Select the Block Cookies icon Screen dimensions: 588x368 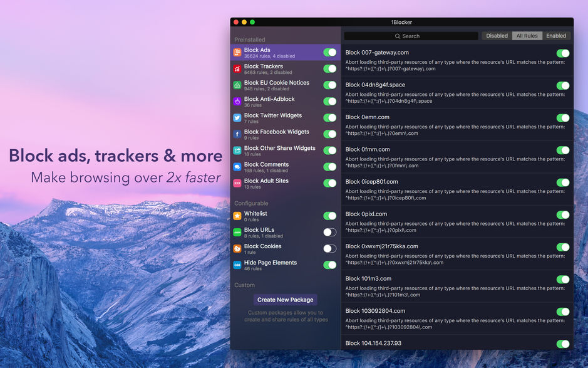pos(238,248)
